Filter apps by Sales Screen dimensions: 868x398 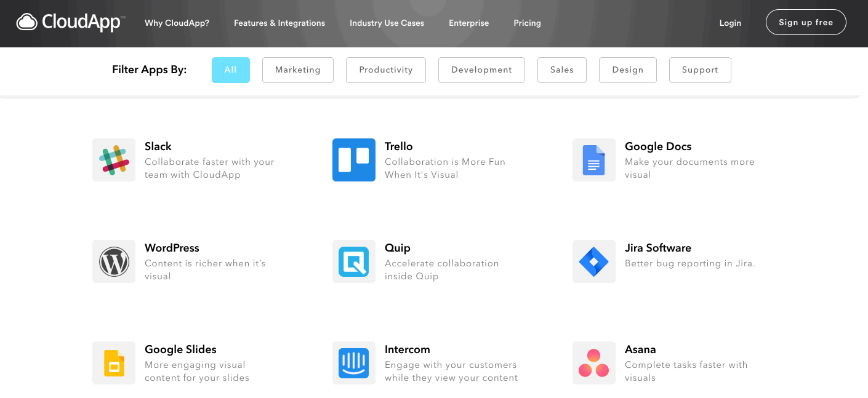(562, 70)
